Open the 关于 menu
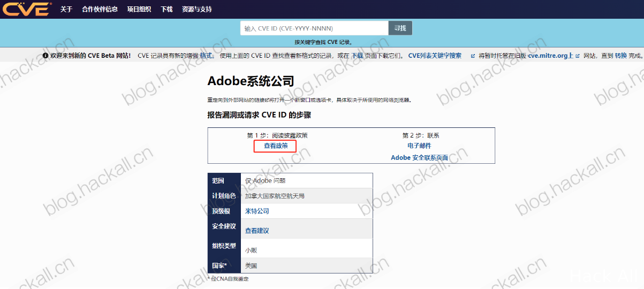Image resolution: width=644 pixels, height=289 pixels. click(x=66, y=9)
